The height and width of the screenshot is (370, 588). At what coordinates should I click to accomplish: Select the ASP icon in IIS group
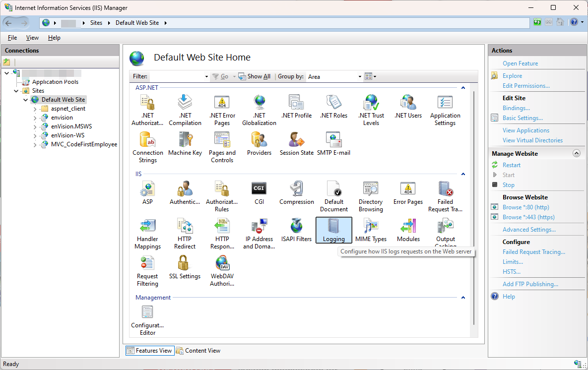tap(147, 193)
